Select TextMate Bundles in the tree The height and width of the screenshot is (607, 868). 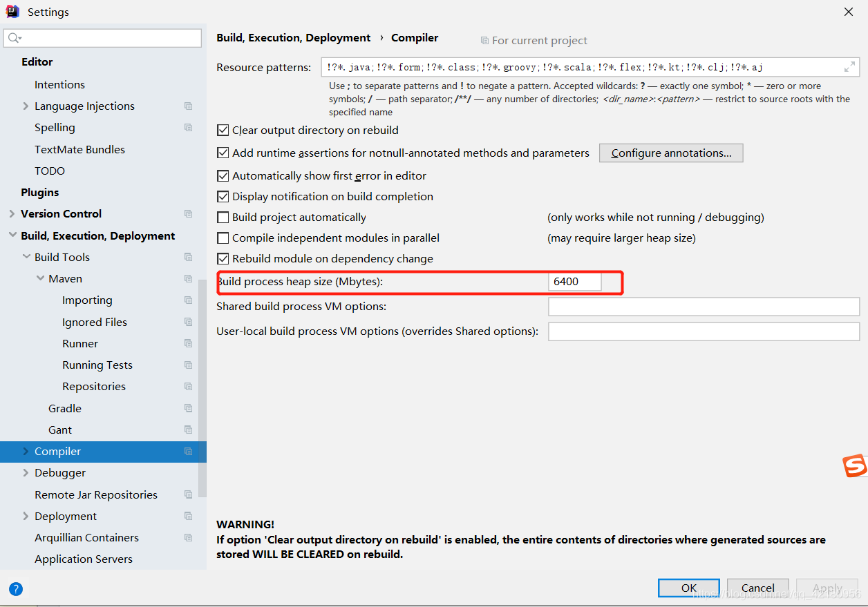pyautogui.click(x=79, y=149)
